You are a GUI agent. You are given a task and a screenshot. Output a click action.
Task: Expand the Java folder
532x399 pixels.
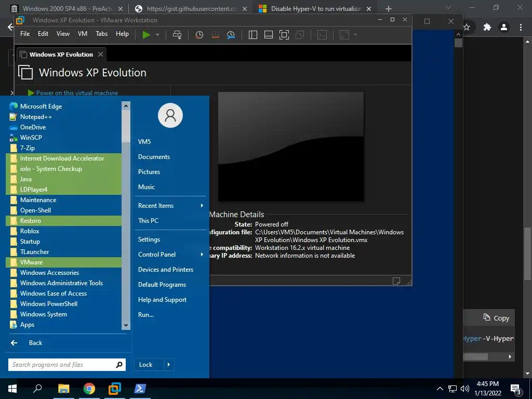[x=63, y=179]
